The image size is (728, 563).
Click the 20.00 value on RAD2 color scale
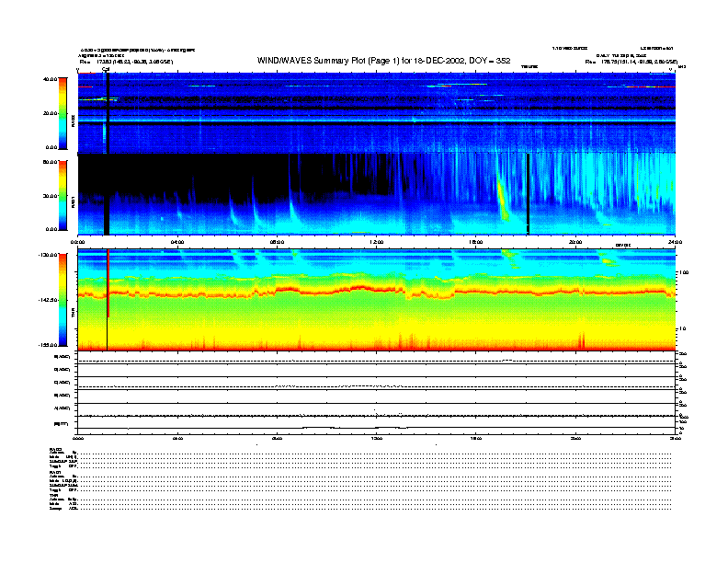[50, 113]
